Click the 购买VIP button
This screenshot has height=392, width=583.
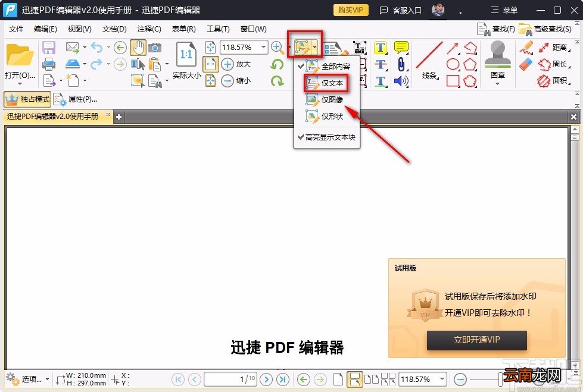click(x=351, y=10)
